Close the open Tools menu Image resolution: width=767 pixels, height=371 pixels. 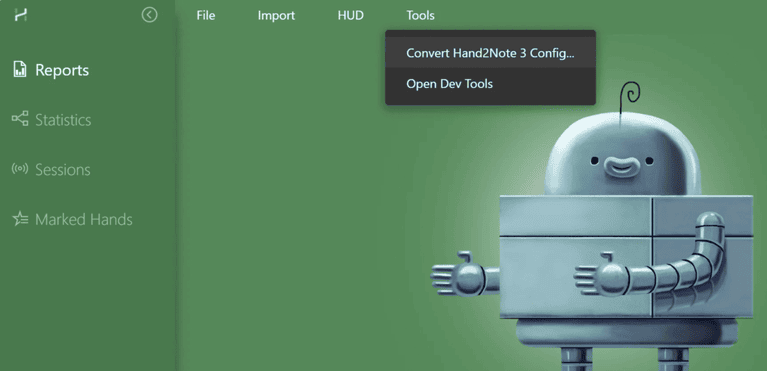tap(420, 16)
